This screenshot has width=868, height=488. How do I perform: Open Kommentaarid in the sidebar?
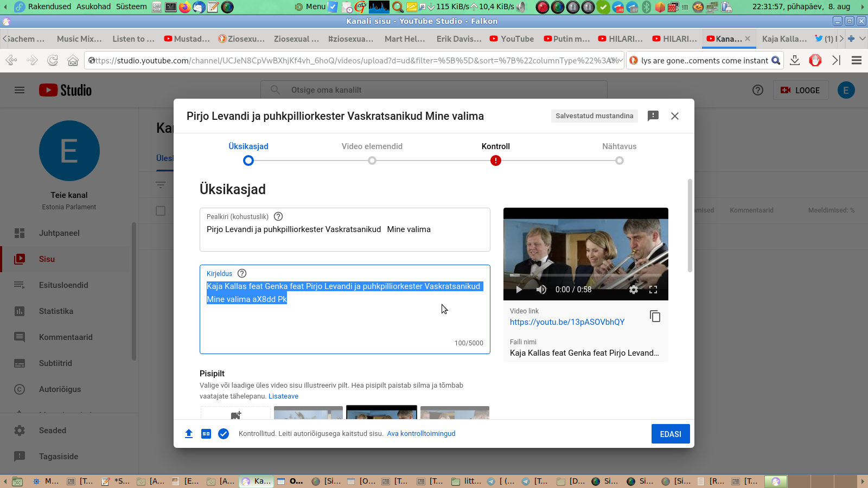tap(65, 337)
